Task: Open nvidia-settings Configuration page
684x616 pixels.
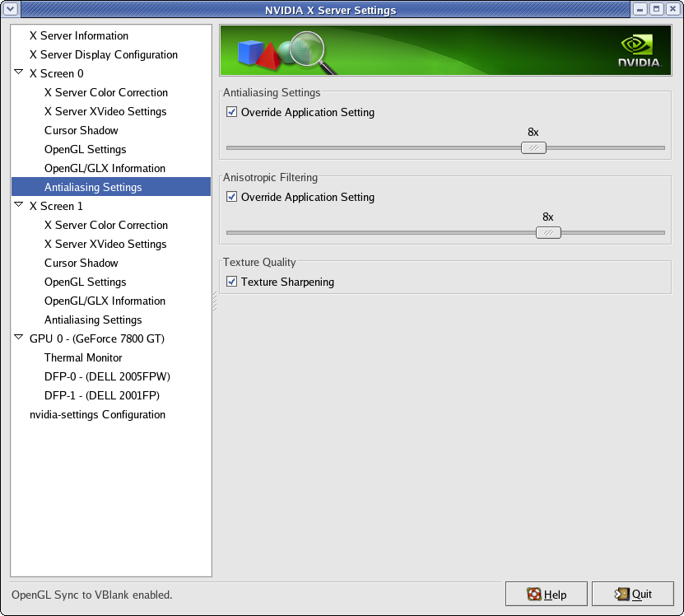Action: tap(97, 415)
